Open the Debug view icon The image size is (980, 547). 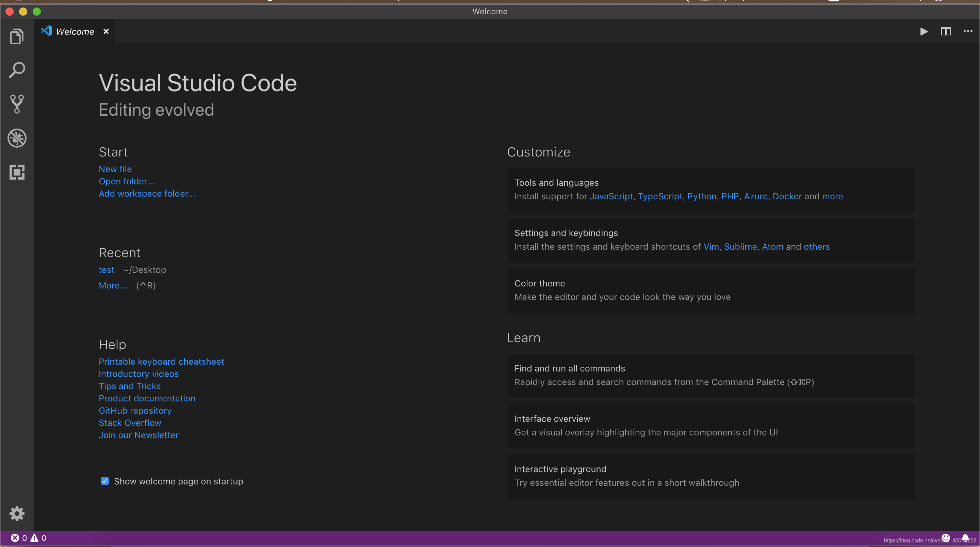(17, 138)
